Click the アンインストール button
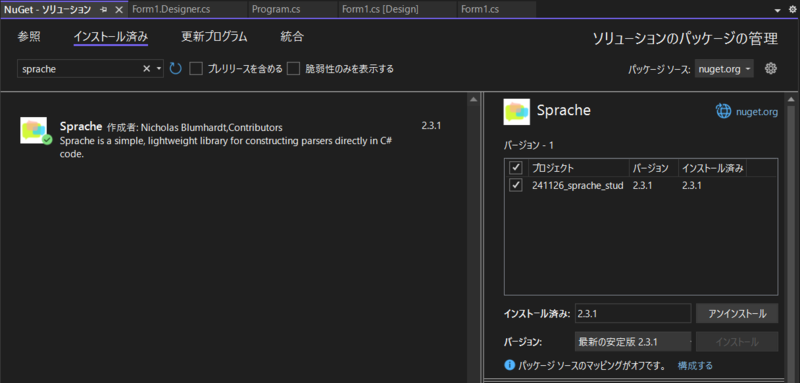 737,314
